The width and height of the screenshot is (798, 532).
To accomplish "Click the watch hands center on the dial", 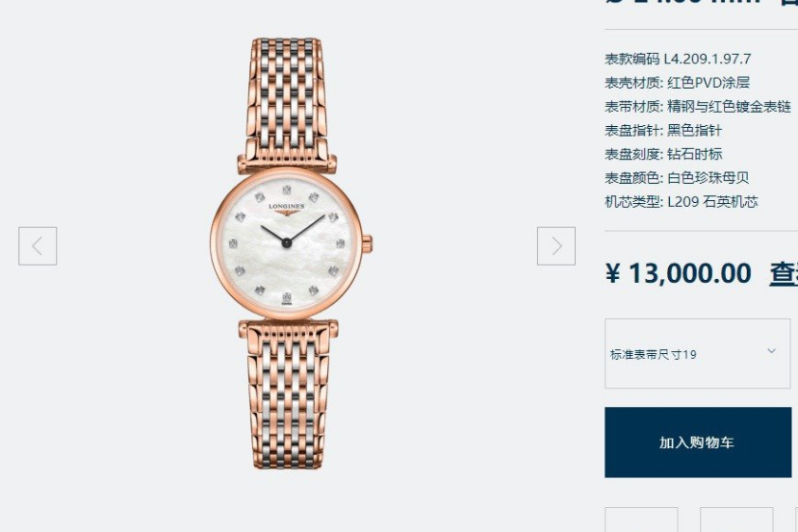I will (287, 243).
